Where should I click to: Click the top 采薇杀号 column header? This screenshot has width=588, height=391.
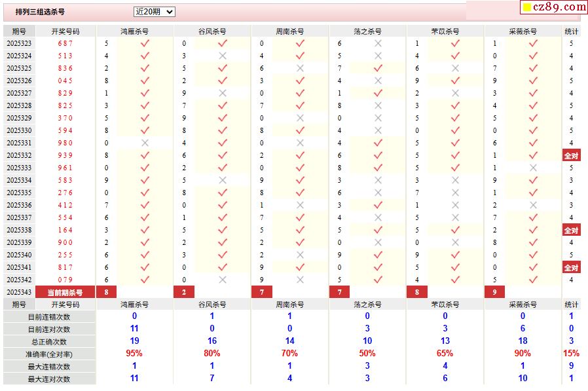523,31
